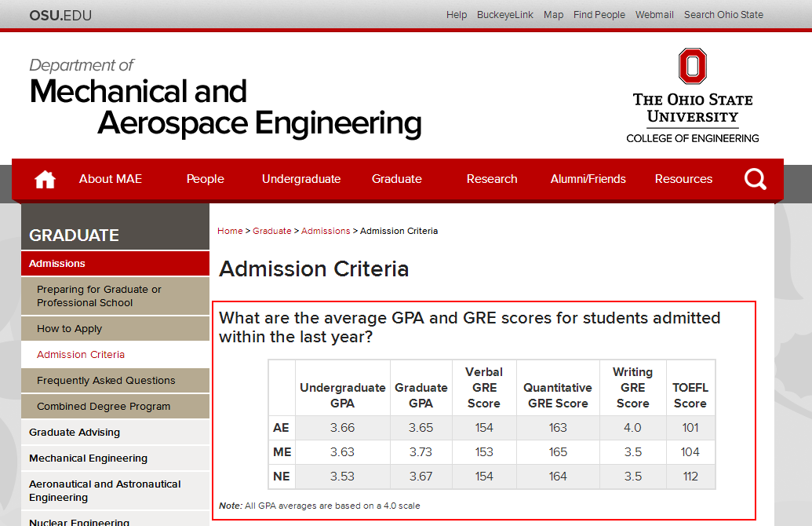The width and height of the screenshot is (812, 526).
Task: Click NE undergraduate GPA value 3.53
Action: 342,477
